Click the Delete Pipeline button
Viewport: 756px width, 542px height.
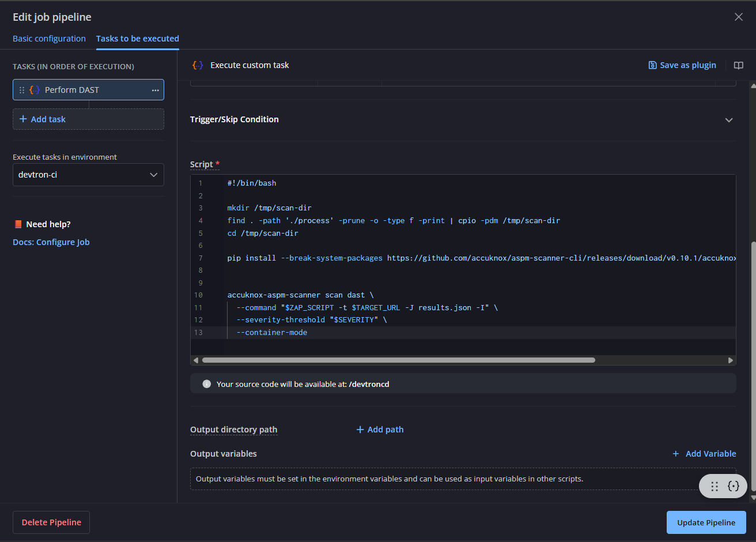click(51, 522)
